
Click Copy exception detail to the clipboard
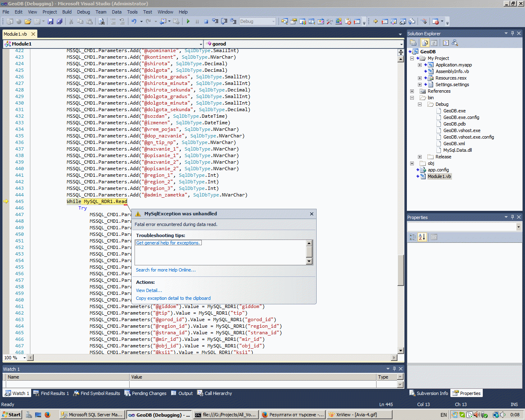[173, 298]
